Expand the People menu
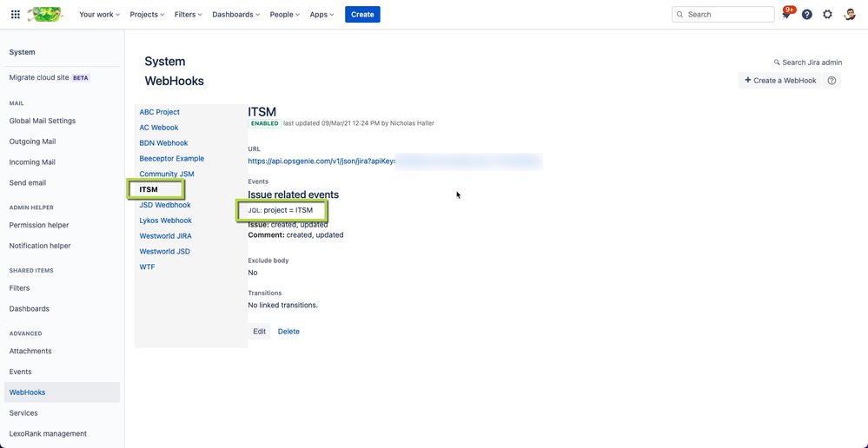This screenshot has height=448, width=868. click(x=284, y=15)
